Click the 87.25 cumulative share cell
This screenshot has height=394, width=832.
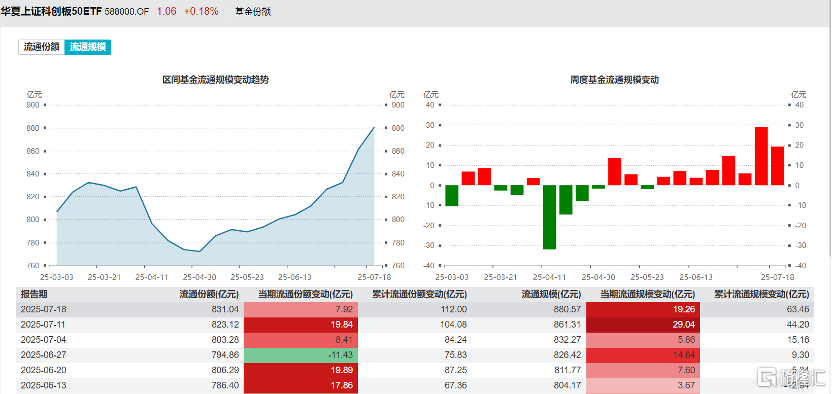tap(457, 370)
